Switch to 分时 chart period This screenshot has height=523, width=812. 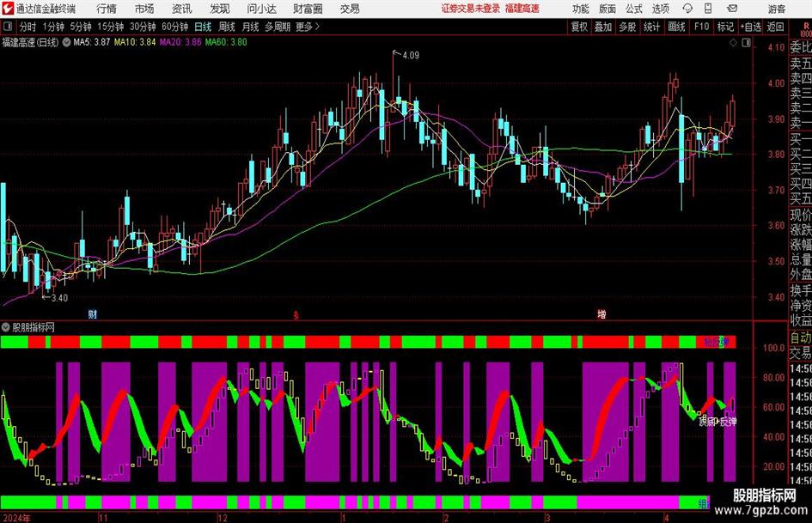coord(27,27)
